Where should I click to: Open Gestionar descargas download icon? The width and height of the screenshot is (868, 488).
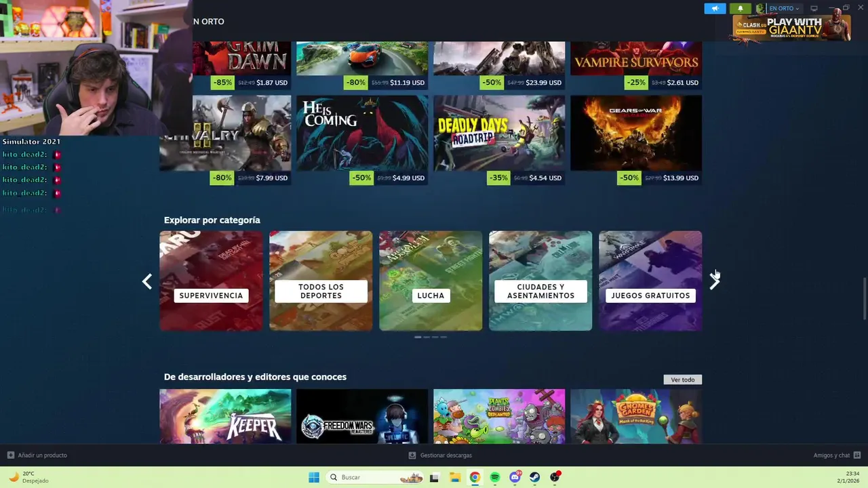point(412,455)
